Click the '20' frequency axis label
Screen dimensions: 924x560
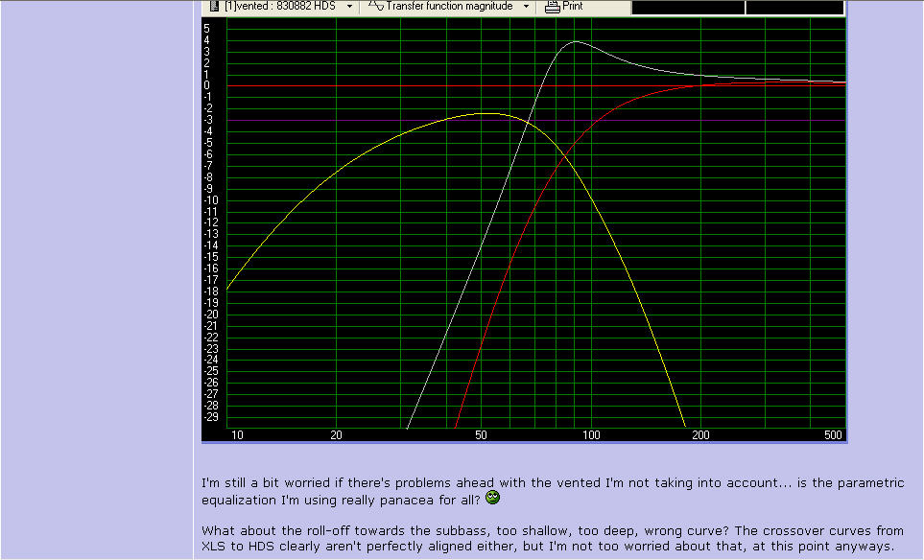coord(336,434)
